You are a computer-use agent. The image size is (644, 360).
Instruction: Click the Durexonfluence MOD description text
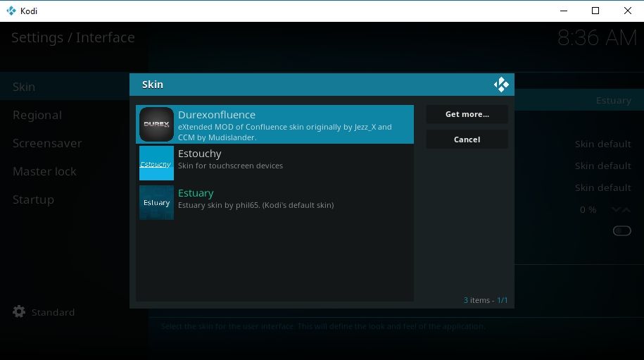(284, 132)
